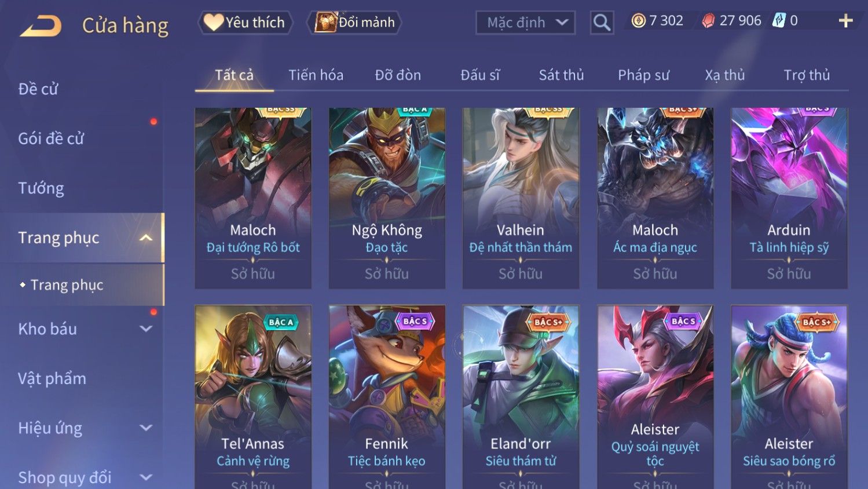Select the Sát thủ tab
Viewport: 868px width, 489px height.
tap(561, 75)
